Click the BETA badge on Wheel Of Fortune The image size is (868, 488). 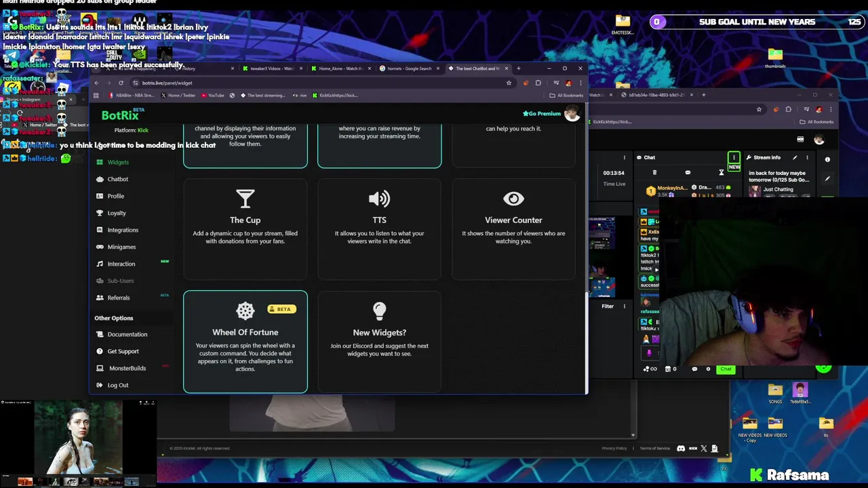(283, 309)
